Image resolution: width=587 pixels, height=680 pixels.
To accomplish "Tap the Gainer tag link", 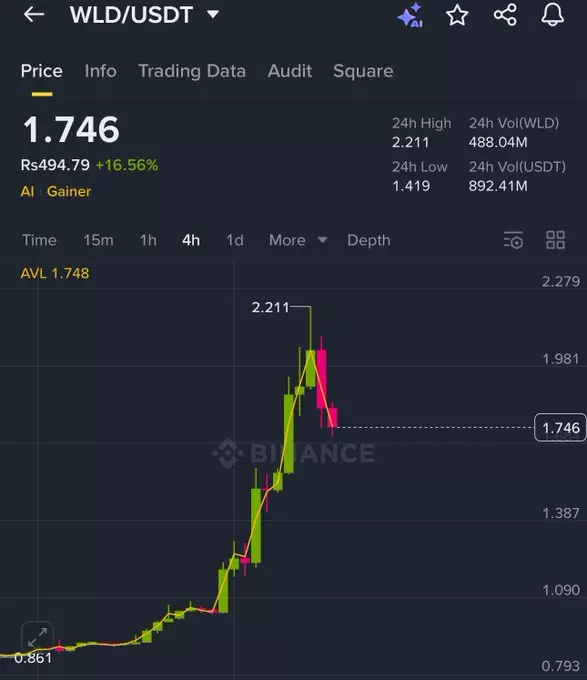I will (69, 191).
